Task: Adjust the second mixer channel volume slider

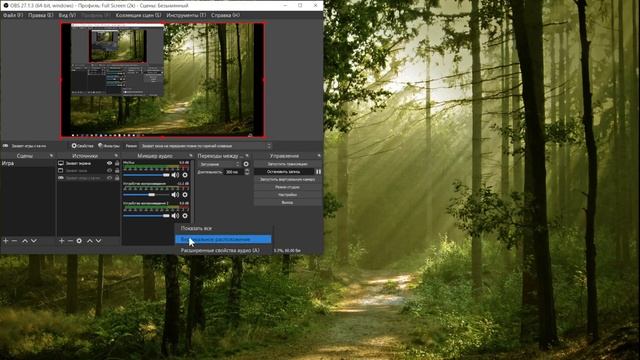Action: 146,195
